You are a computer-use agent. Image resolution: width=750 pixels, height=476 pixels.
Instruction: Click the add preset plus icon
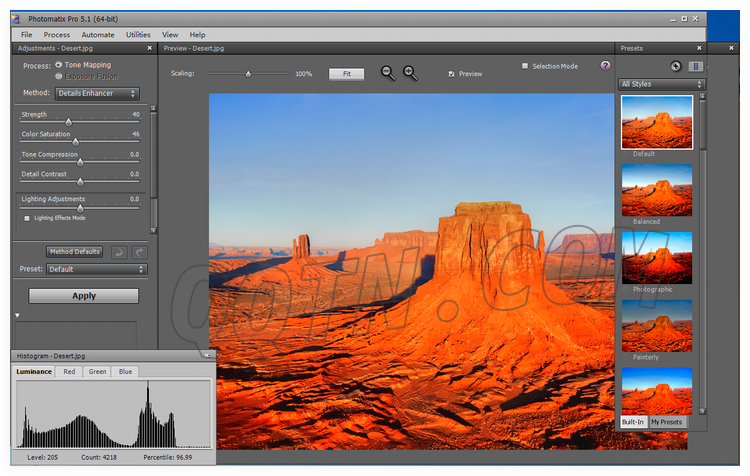677,66
